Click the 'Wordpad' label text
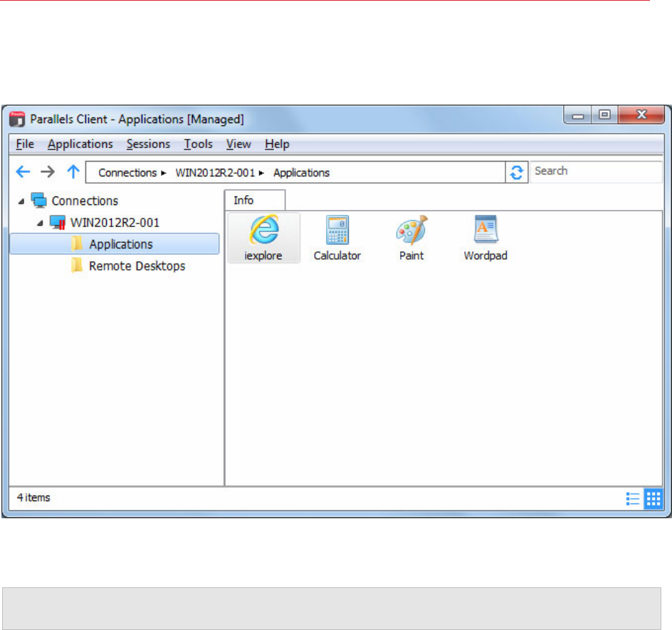The image size is (672, 630). pyautogui.click(x=485, y=256)
